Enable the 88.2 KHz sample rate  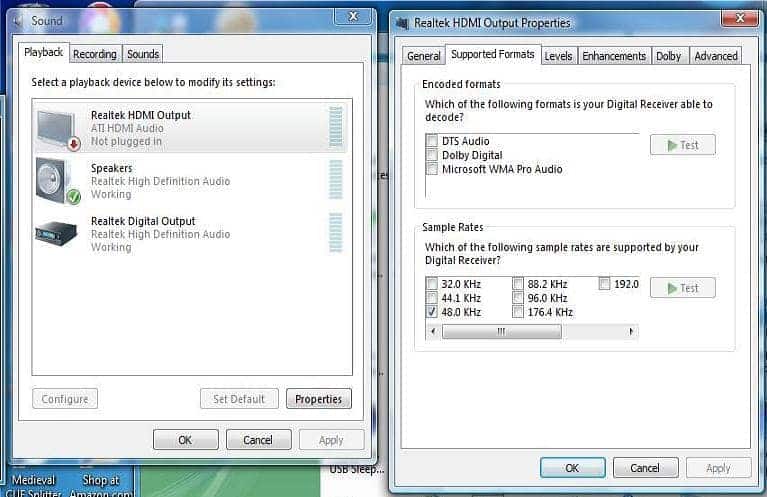coord(518,284)
